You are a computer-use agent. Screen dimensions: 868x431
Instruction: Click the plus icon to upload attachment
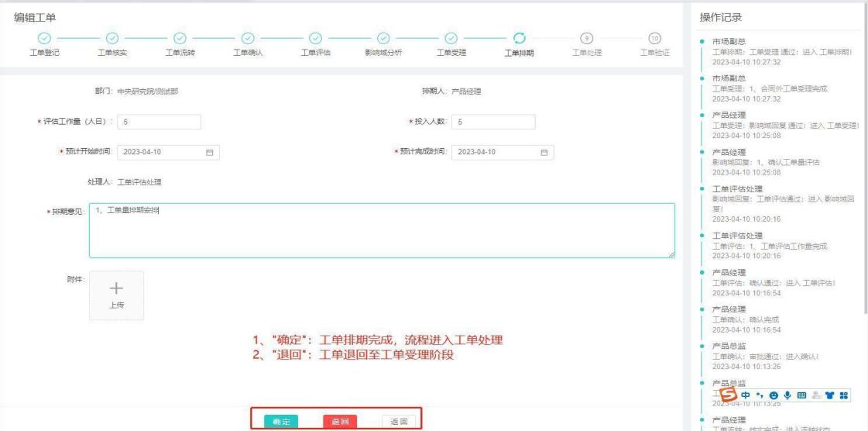point(115,288)
